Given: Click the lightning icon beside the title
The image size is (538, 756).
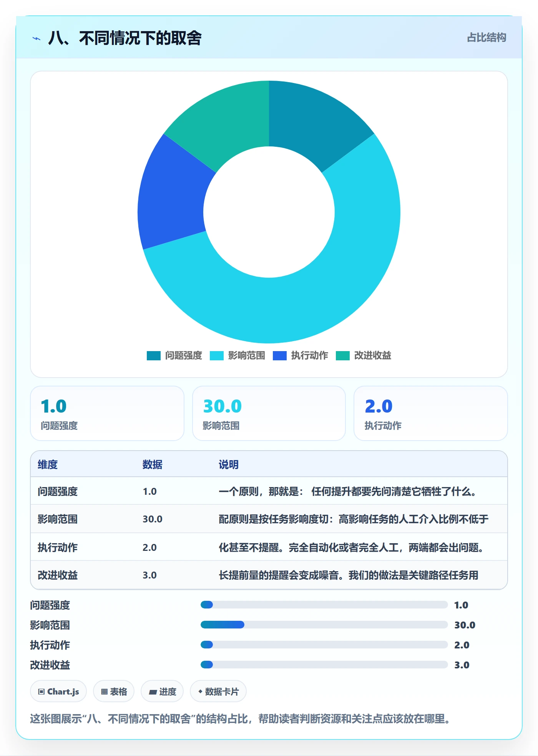Looking at the screenshot, I should (x=36, y=38).
